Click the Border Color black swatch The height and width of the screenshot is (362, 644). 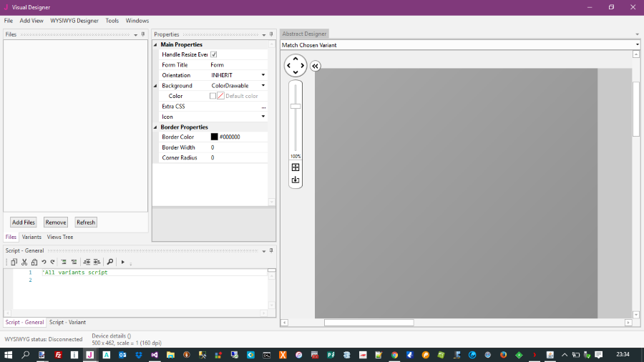215,137
